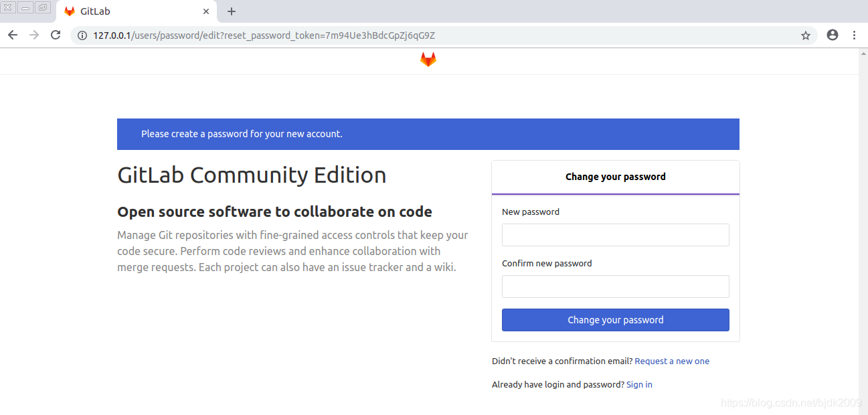Viewport: 868px width, 415px height.
Task: Click the GitLab Community Edition heading
Action: click(x=252, y=175)
